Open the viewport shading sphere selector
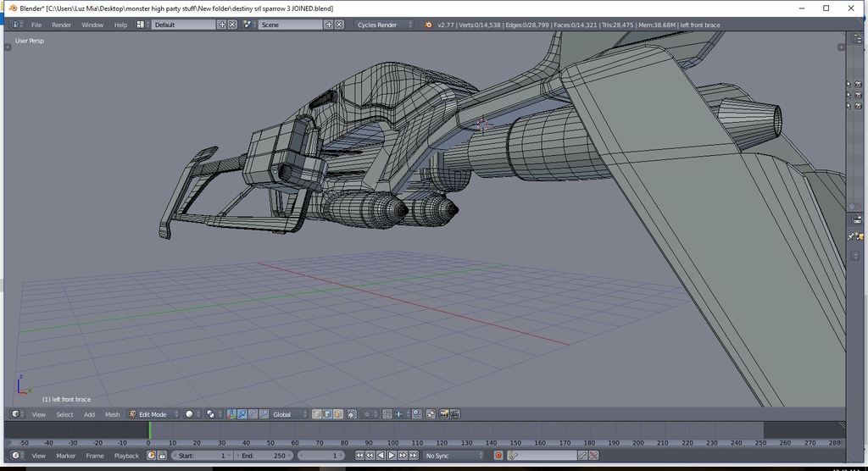The height and width of the screenshot is (471, 868). click(192, 414)
